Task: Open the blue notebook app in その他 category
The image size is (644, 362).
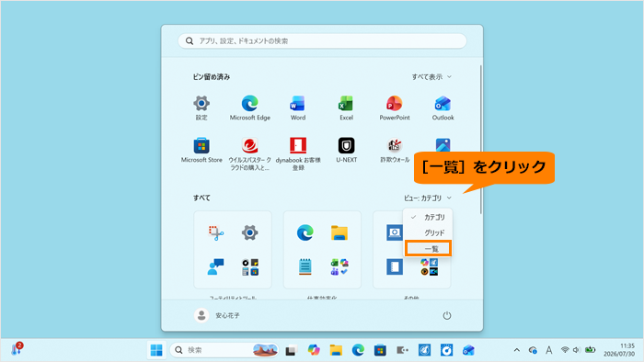Action: coord(395,266)
